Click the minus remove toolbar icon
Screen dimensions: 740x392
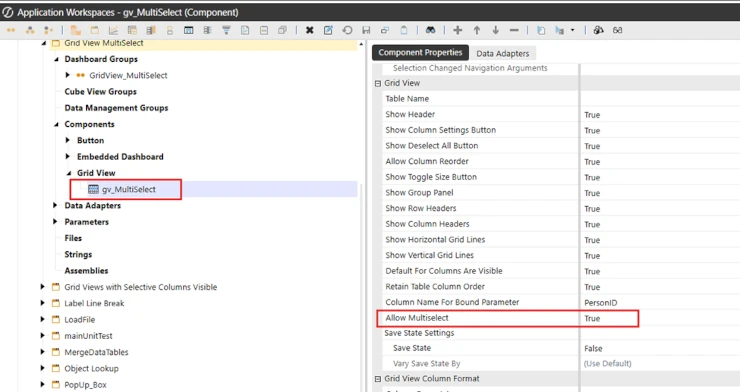pyautogui.click(x=514, y=30)
